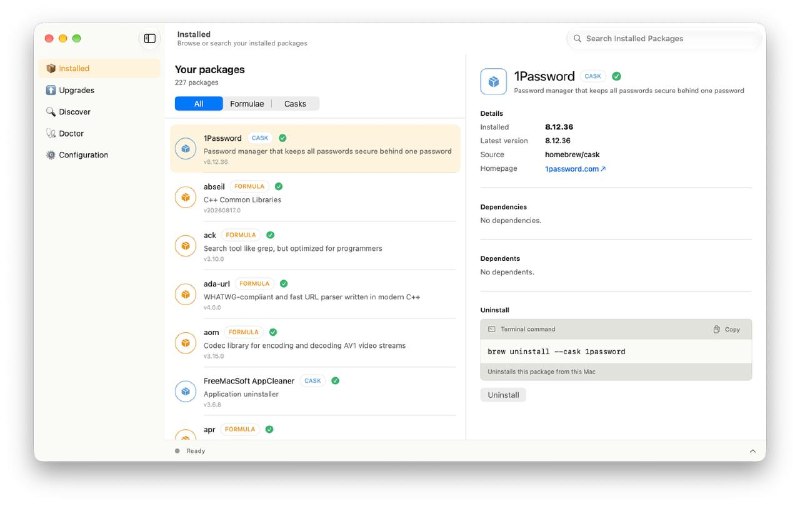Click the green check badge beside 1Password title
Viewport: 800px width, 506px height.
click(616, 77)
